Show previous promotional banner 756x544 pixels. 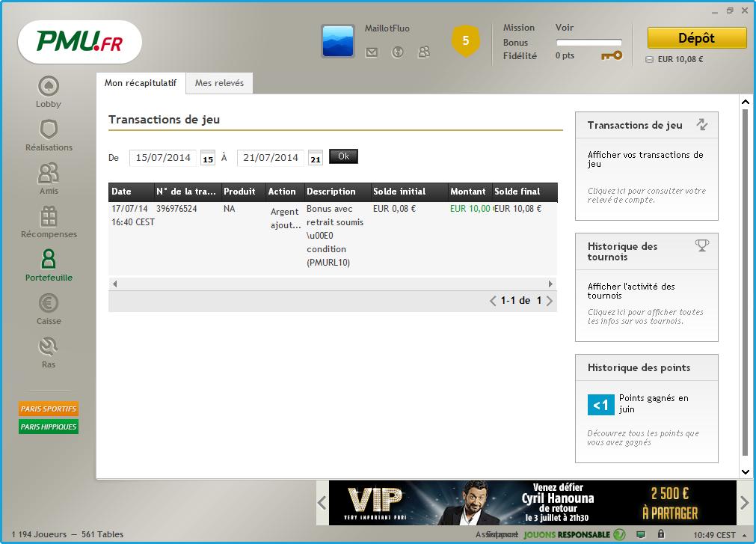[322, 503]
